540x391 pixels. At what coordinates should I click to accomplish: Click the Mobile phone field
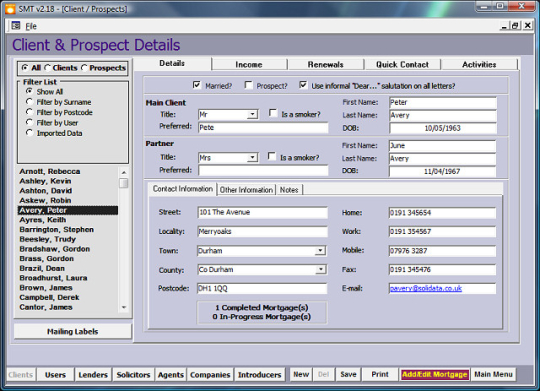point(442,250)
